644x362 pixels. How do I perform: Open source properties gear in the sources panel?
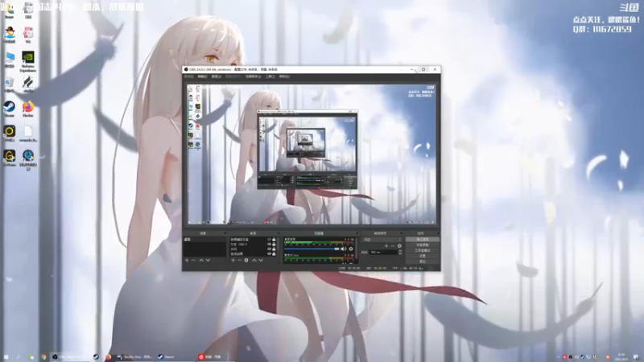[x=246, y=260]
